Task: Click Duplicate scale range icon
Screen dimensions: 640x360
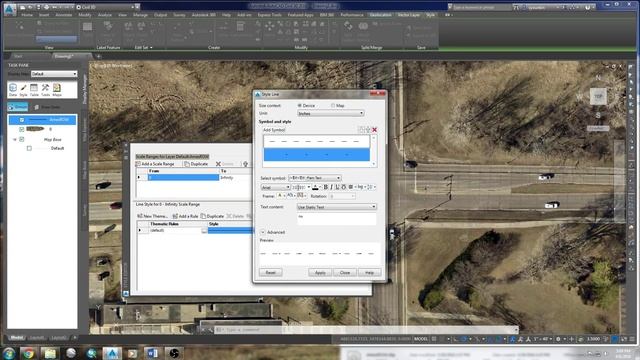Action: (187, 164)
